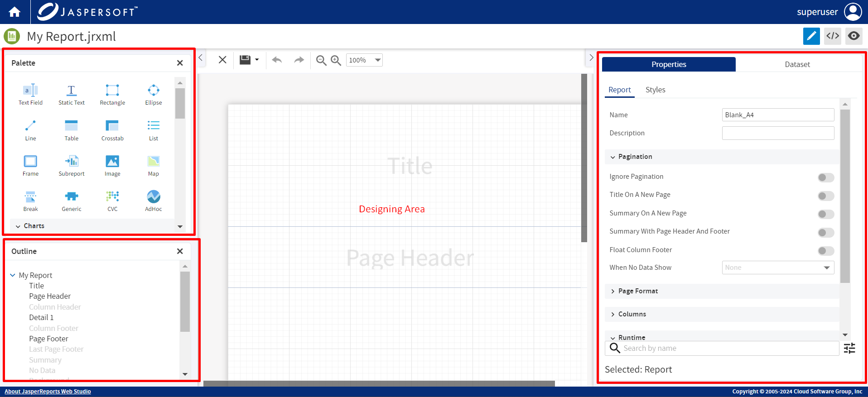
Task: Open property filter settings icon
Action: (x=849, y=348)
